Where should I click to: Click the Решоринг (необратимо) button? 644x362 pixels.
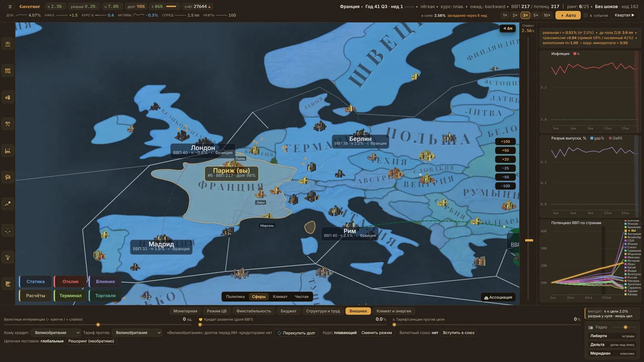click(91, 341)
